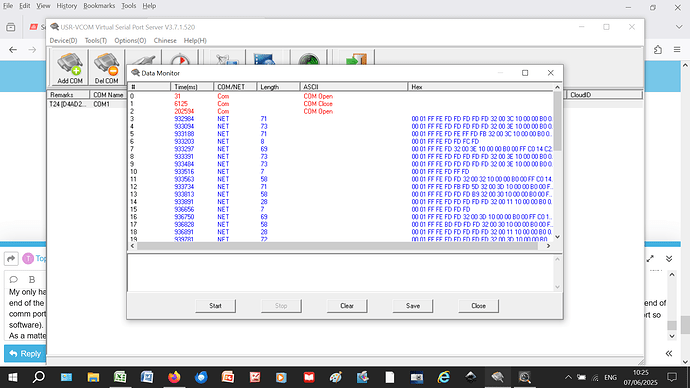Click the bold B formatting icon
Screen dimensions: 690x388
point(32,279)
